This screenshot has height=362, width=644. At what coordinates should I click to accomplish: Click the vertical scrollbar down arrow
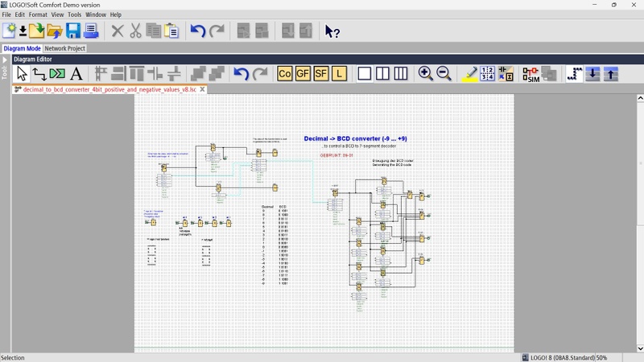click(640, 348)
